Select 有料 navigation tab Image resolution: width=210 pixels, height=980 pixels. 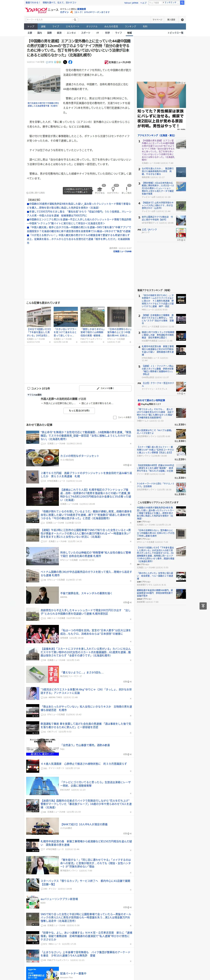(145, 27)
